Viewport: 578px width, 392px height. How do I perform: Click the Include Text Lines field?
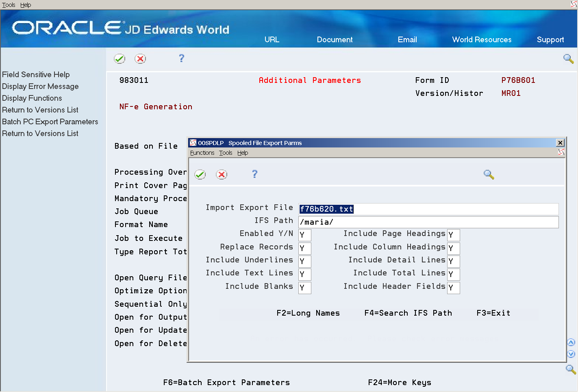click(305, 274)
